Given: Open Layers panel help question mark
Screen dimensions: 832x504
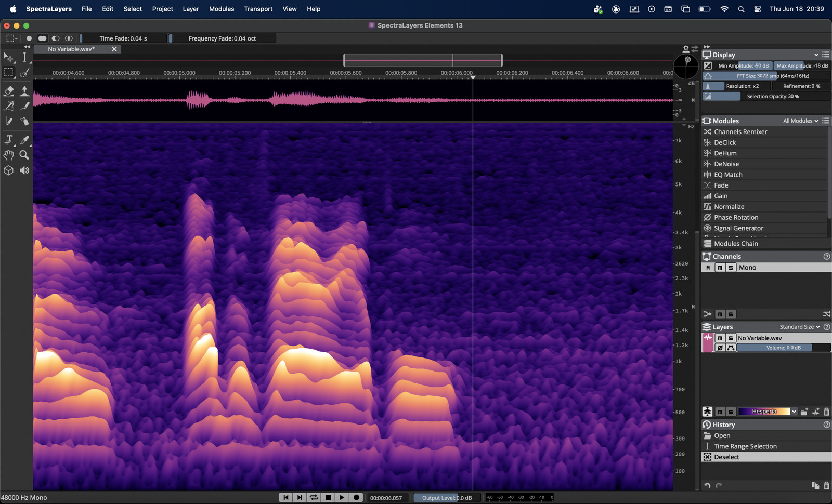Looking at the screenshot, I should (826, 327).
